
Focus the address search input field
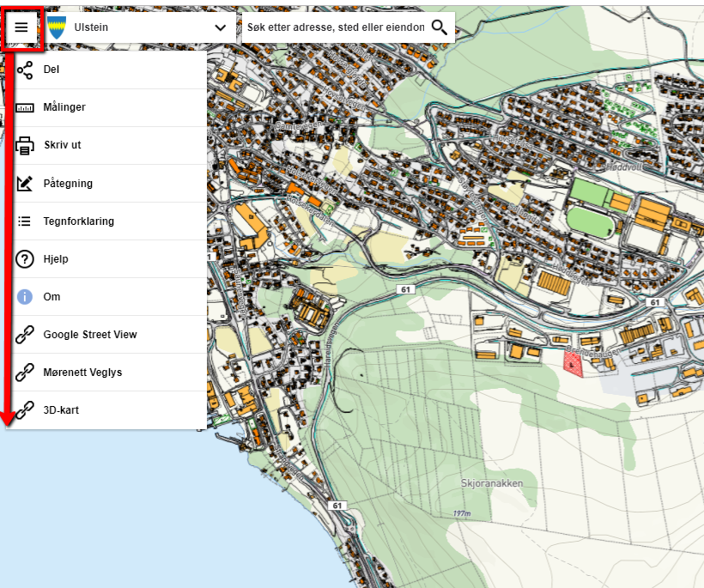335,27
